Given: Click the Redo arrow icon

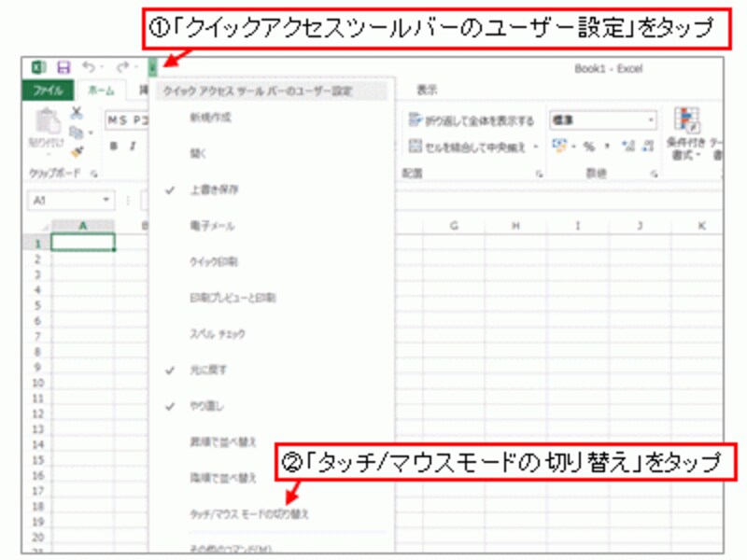Looking at the screenshot, I should (123, 67).
